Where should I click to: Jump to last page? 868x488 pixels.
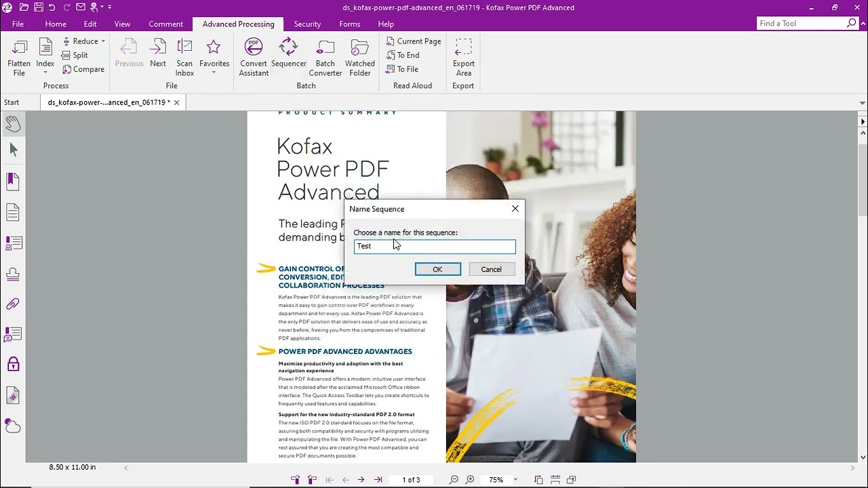click(378, 480)
